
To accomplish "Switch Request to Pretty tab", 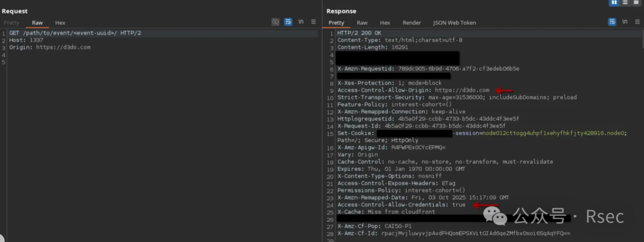I will (11, 23).
